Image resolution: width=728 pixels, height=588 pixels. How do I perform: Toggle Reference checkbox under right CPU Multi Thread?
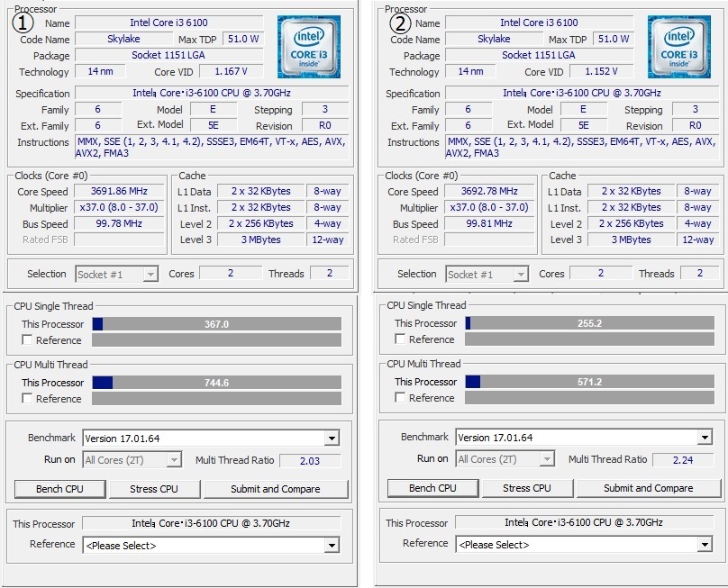pos(400,398)
